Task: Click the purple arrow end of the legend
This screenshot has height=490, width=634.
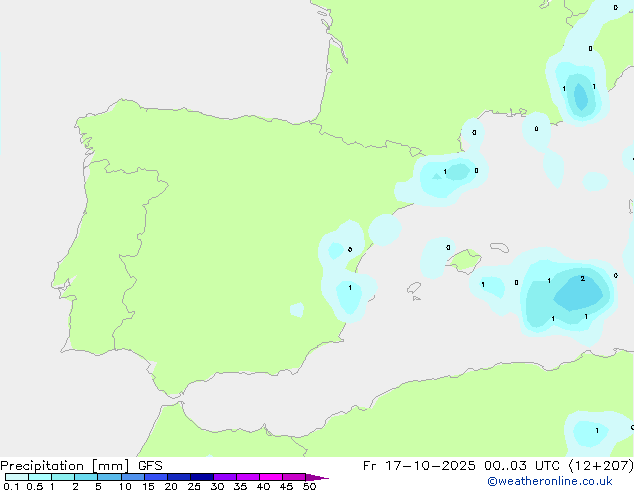Action: 317,477
